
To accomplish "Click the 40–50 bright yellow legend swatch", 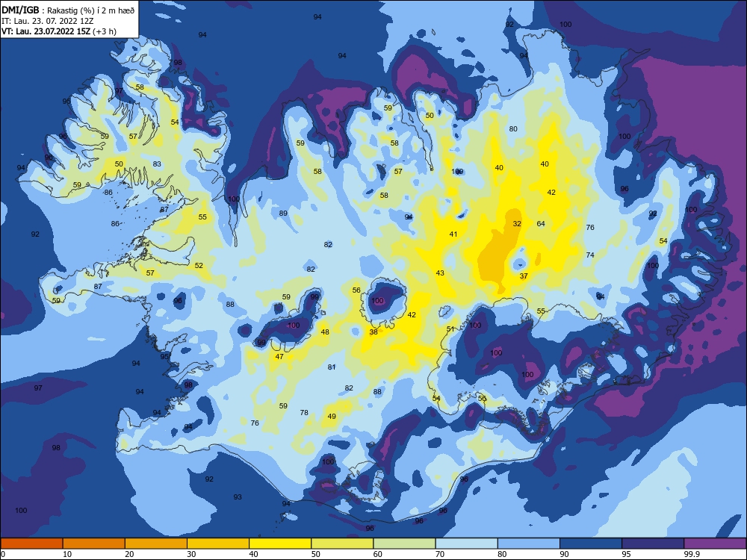I will click(280, 544).
